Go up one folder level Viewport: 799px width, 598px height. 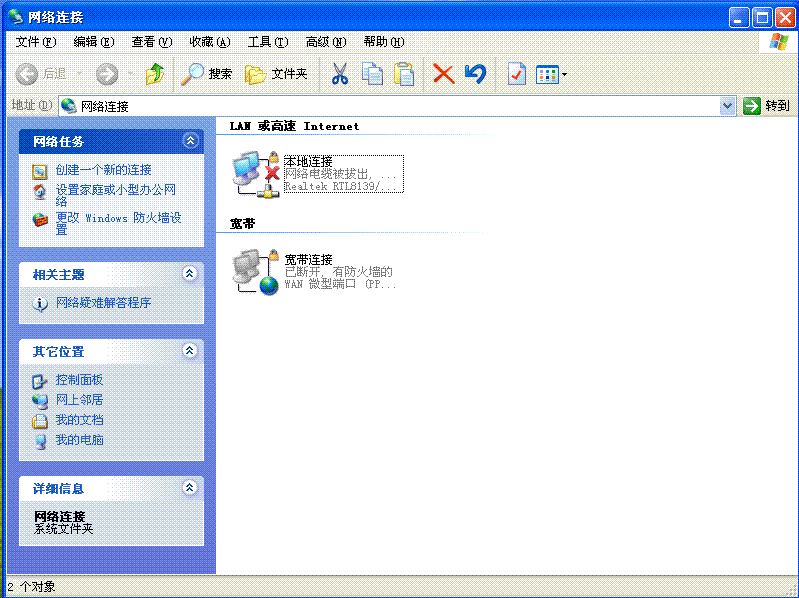tap(155, 74)
